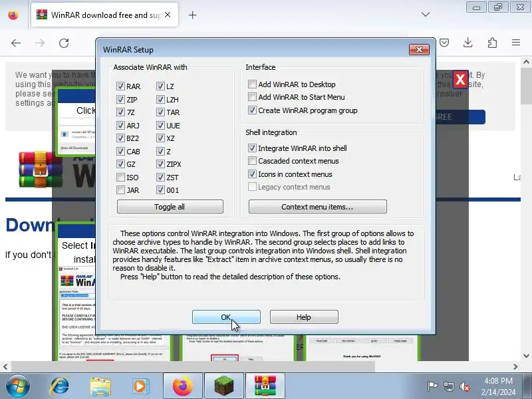This screenshot has height=399, width=532.
Task: Enable JAR file association
Action: click(x=120, y=190)
